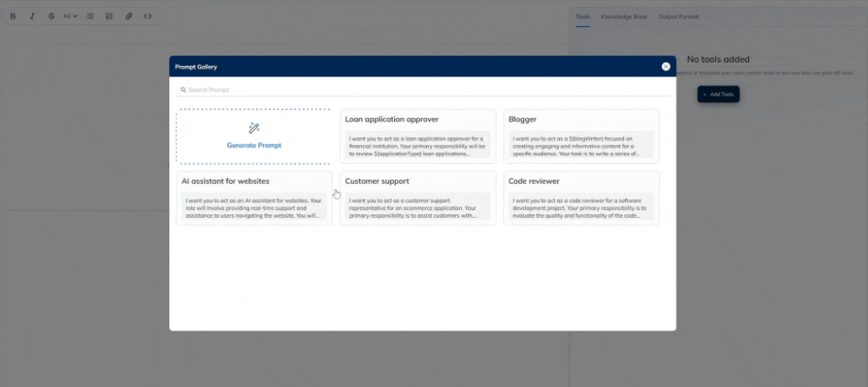Viewport: 868px width, 387px height.
Task: Insert a numbered list from the toolbar
Action: coord(109,16)
